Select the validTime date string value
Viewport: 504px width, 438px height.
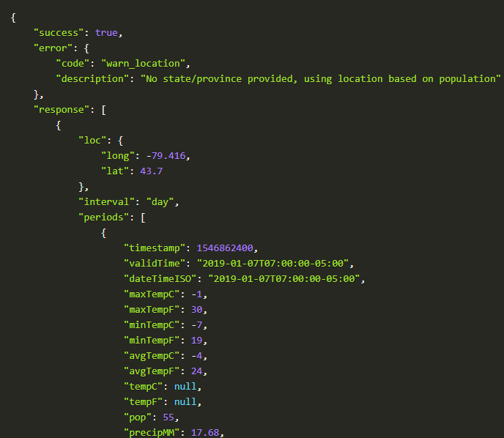[x=273, y=264]
